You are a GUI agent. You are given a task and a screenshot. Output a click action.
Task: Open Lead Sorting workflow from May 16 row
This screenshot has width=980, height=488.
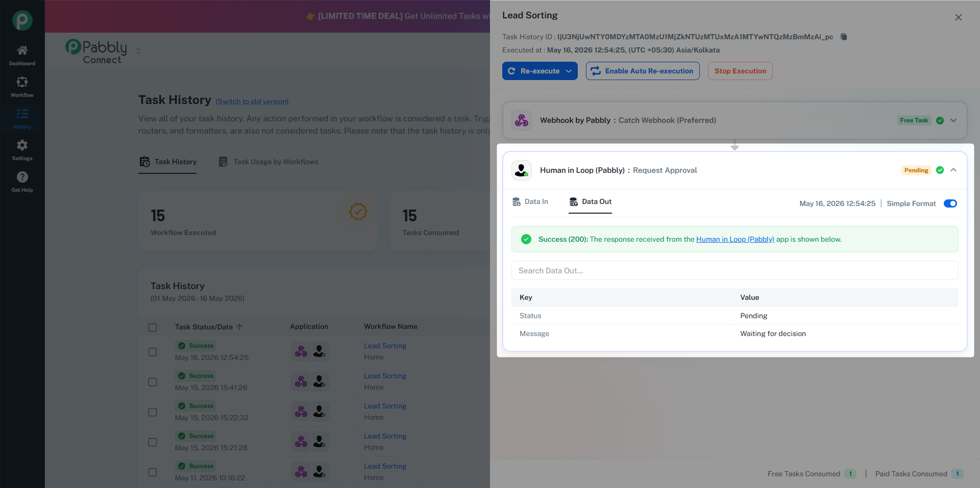click(x=385, y=346)
